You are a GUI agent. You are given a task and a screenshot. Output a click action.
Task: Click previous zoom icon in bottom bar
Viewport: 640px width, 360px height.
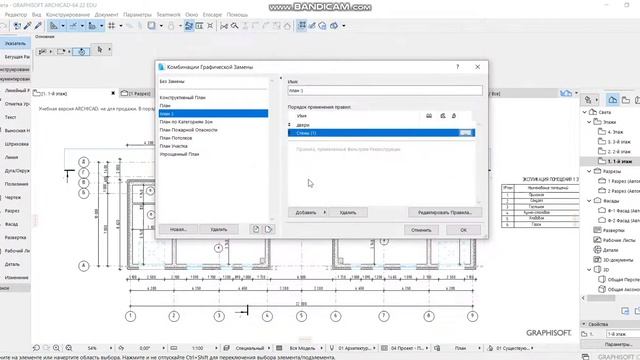36,348
